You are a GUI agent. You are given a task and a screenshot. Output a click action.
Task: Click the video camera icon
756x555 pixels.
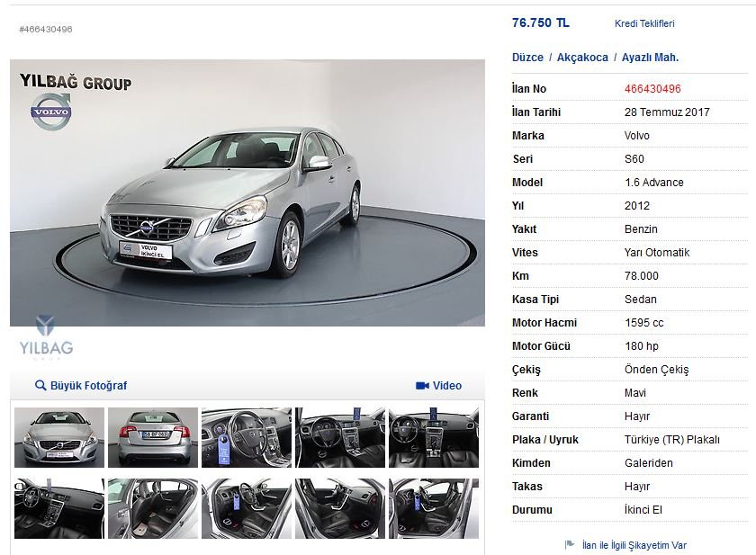(x=422, y=385)
